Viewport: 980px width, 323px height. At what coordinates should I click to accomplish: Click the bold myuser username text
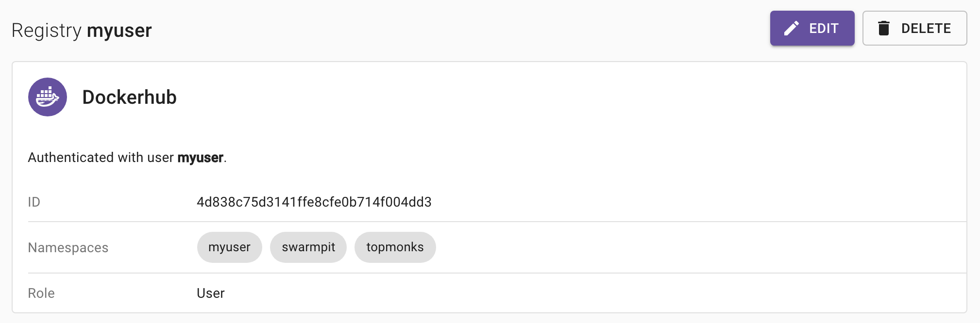[x=200, y=157]
